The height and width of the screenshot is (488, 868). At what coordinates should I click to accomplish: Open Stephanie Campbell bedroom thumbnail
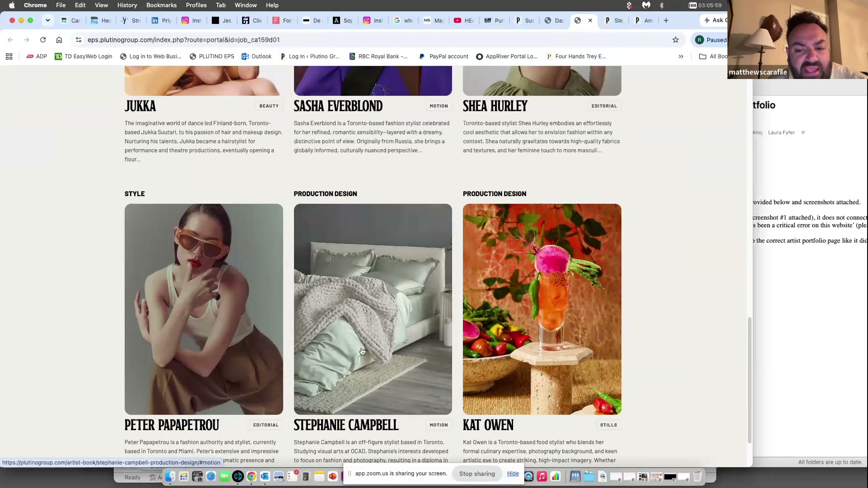click(x=373, y=309)
